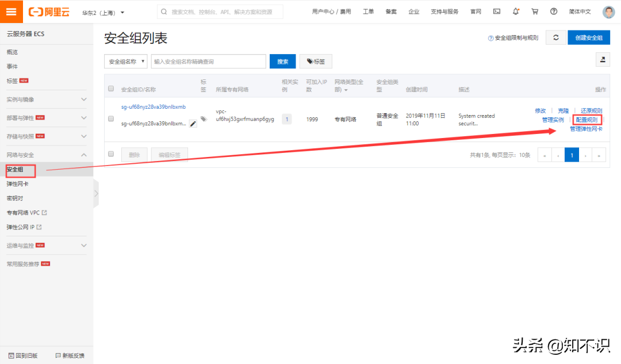Open 弹性网卡 in the sidebar
This screenshot has width=621, height=364.
click(17, 184)
